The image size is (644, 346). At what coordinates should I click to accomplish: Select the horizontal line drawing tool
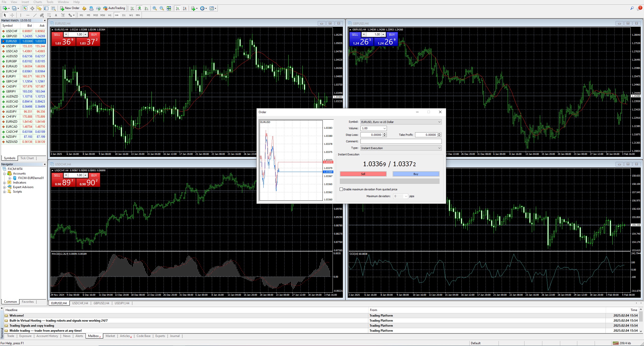point(28,15)
